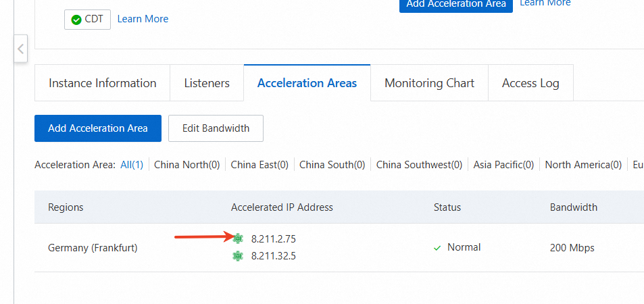Click the Edit Bandwidth button
Image resolution: width=644 pixels, height=304 pixels.
coord(216,128)
